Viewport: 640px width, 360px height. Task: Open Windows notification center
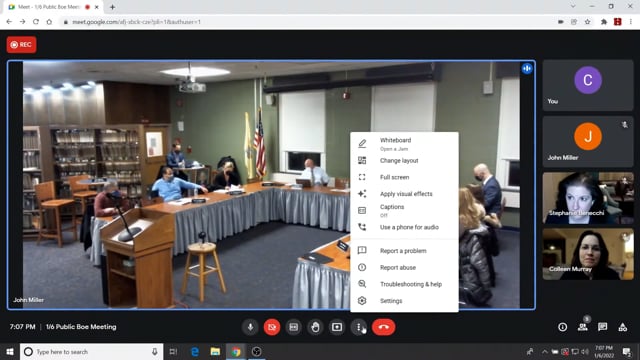(627, 351)
